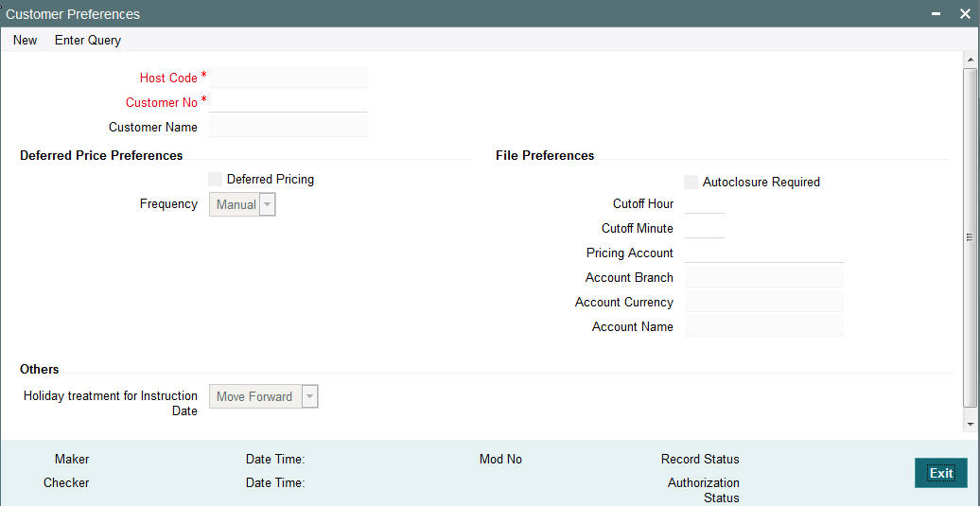Choose Enter Query from the menu bar

click(88, 40)
